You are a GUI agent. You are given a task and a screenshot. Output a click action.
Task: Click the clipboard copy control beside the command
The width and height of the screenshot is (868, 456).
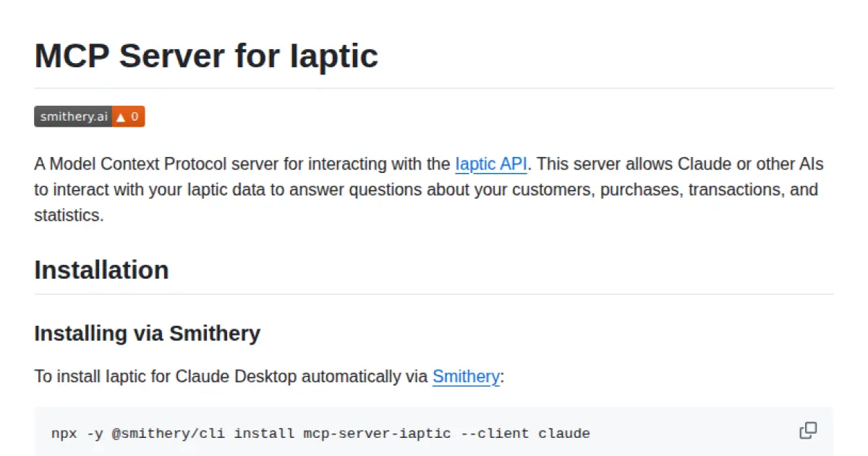point(808,431)
